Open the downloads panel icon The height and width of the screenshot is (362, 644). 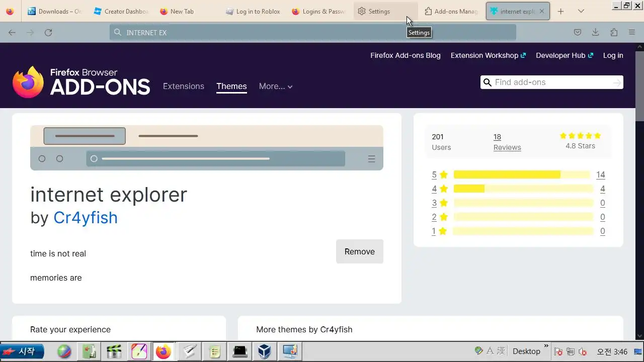(595, 32)
